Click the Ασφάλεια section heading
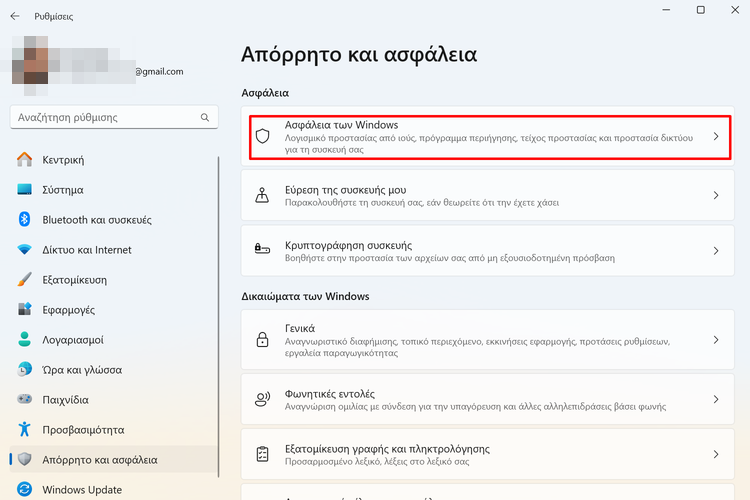Screen dimensions: 750x500 tap(265, 93)
